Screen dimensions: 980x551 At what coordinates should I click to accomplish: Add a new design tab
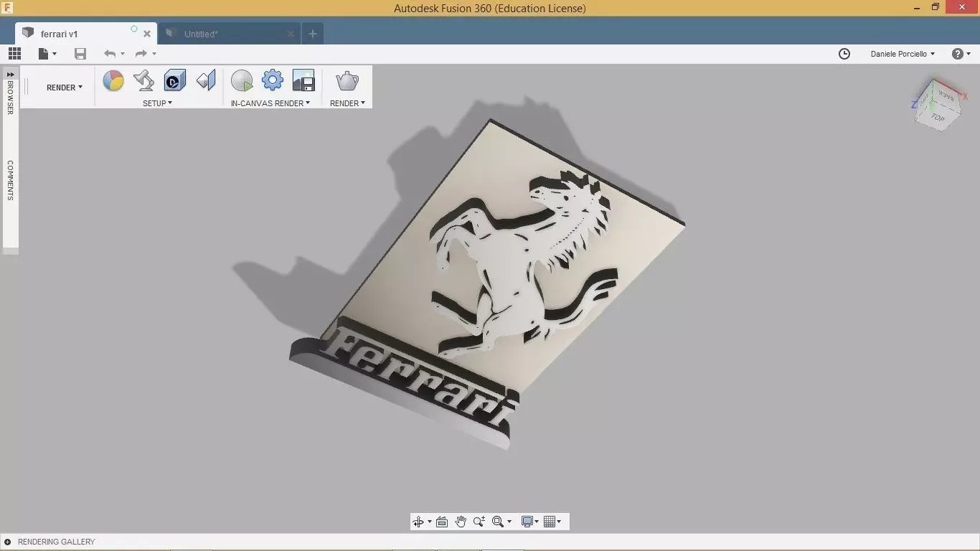coord(312,34)
